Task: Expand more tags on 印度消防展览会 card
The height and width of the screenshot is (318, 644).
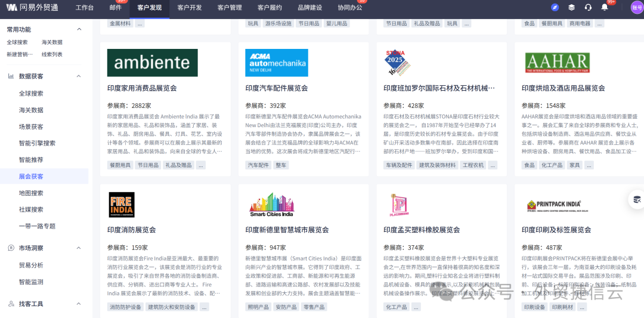Action: [x=204, y=307]
